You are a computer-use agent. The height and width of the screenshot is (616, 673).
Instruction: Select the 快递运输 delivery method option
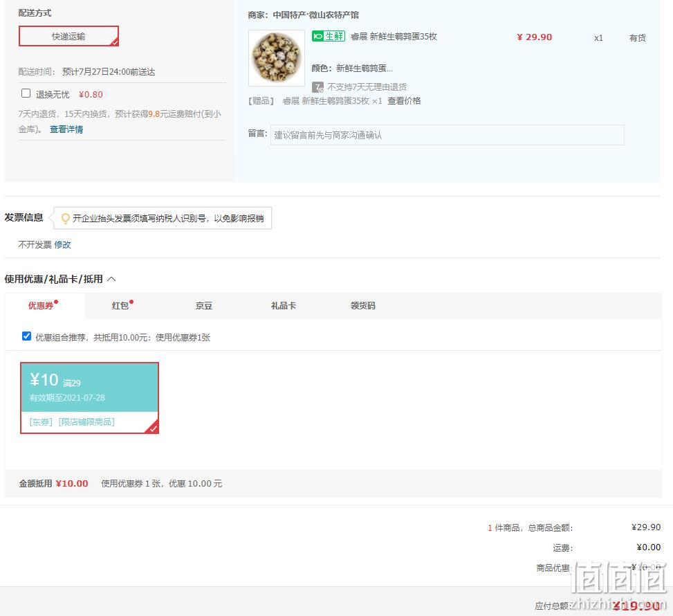[68, 36]
